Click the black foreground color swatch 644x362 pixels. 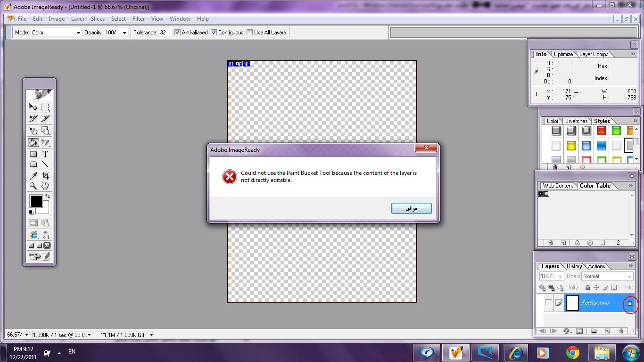[x=36, y=201]
